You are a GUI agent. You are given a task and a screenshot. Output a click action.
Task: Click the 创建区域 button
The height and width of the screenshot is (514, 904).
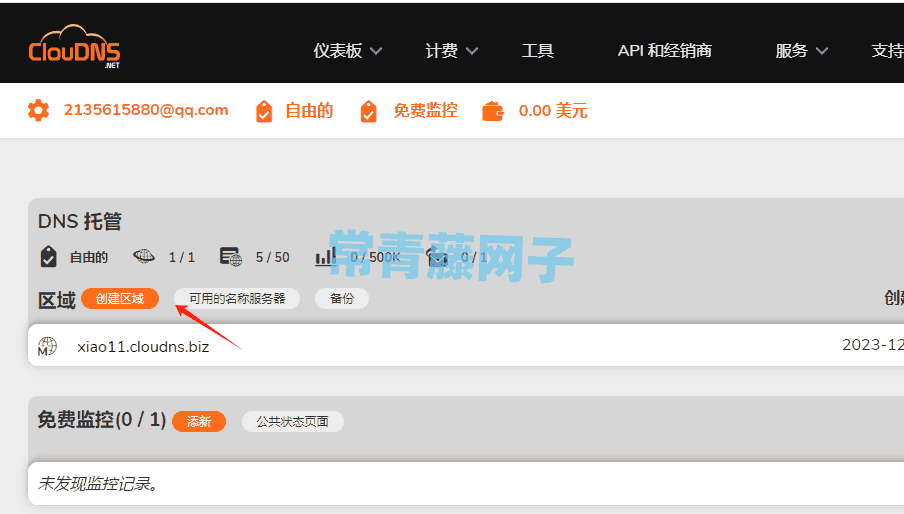coord(120,298)
